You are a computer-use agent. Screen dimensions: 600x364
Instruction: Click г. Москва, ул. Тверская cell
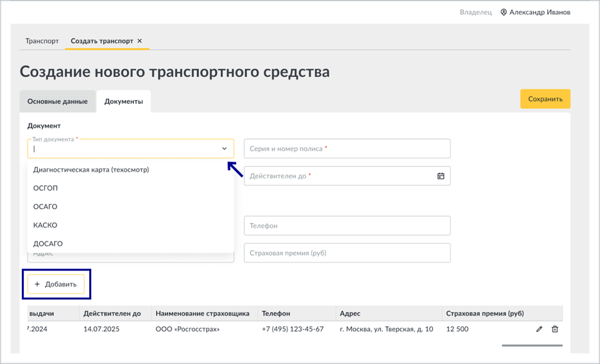pyautogui.click(x=386, y=329)
